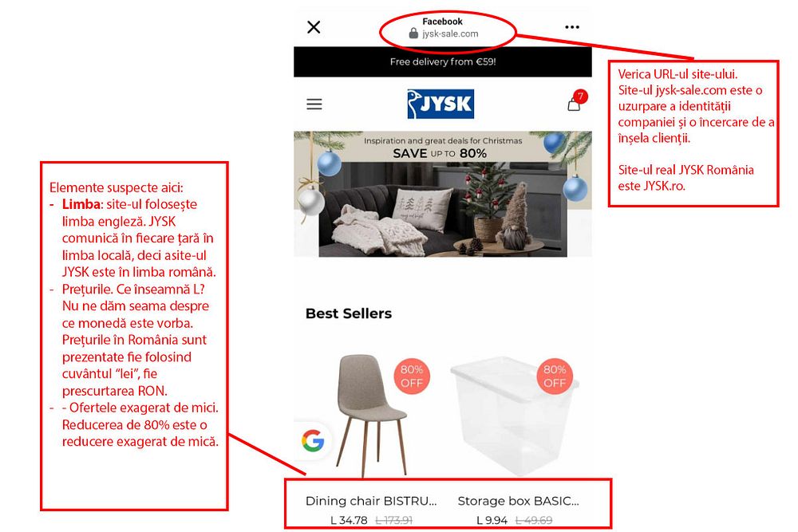Open the Dining chair BISTRU product image
The height and width of the screenshot is (532, 798).
372,416
